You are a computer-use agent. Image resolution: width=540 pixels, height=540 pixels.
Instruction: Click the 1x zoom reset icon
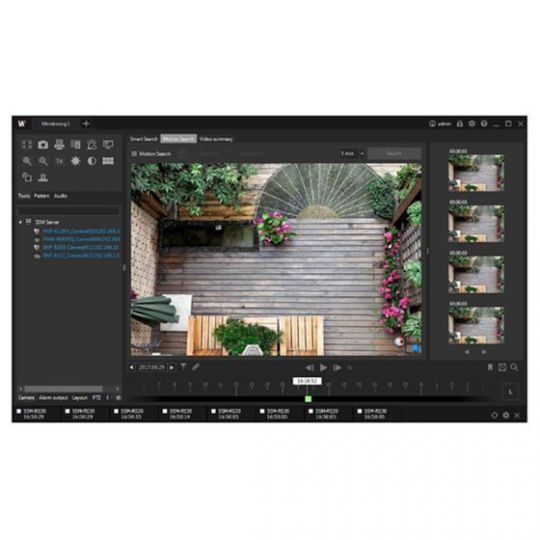[60, 161]
